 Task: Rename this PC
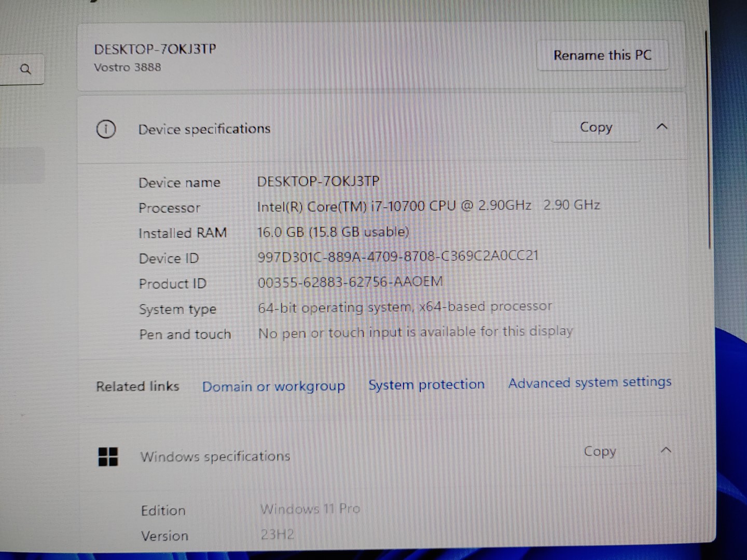602,55
